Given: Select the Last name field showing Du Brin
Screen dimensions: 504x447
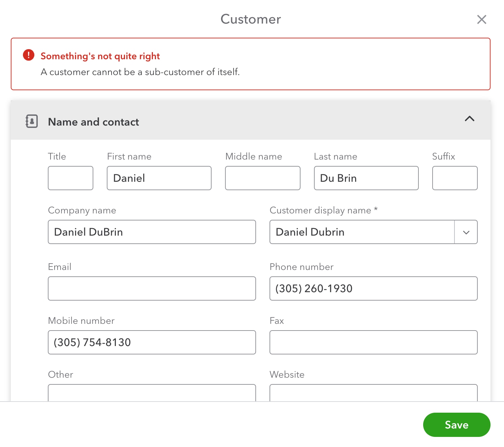Looking at the screenshot, I should coord(366,178).
